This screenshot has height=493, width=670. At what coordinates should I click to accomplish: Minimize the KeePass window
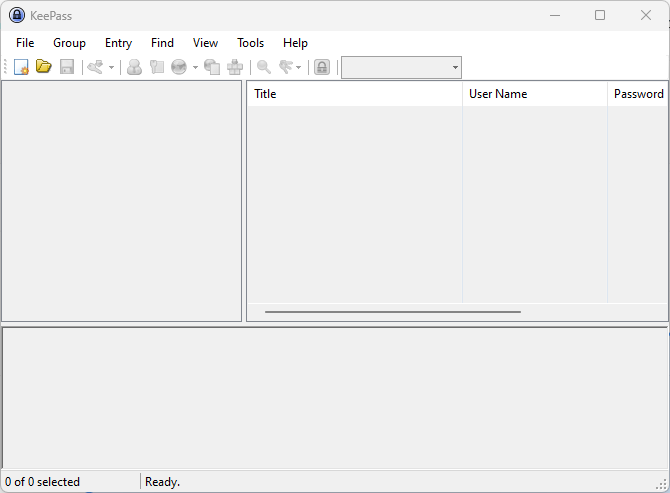(x=555, y=15)
